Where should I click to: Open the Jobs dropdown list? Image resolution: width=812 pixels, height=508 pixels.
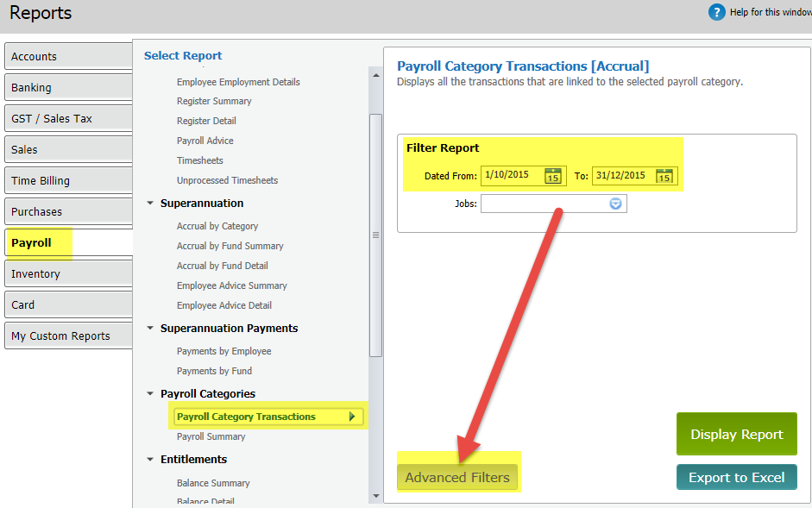pos(615,204)
